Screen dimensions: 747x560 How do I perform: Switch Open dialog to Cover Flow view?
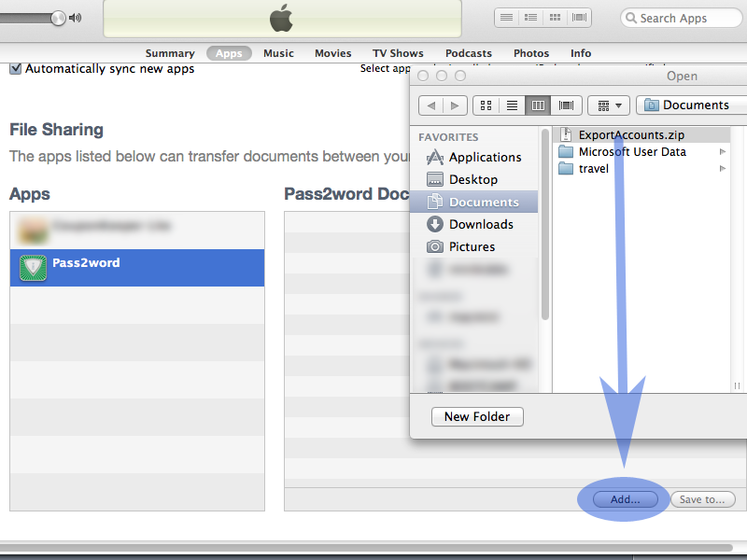pyautogui.click(x=565, y=105)
